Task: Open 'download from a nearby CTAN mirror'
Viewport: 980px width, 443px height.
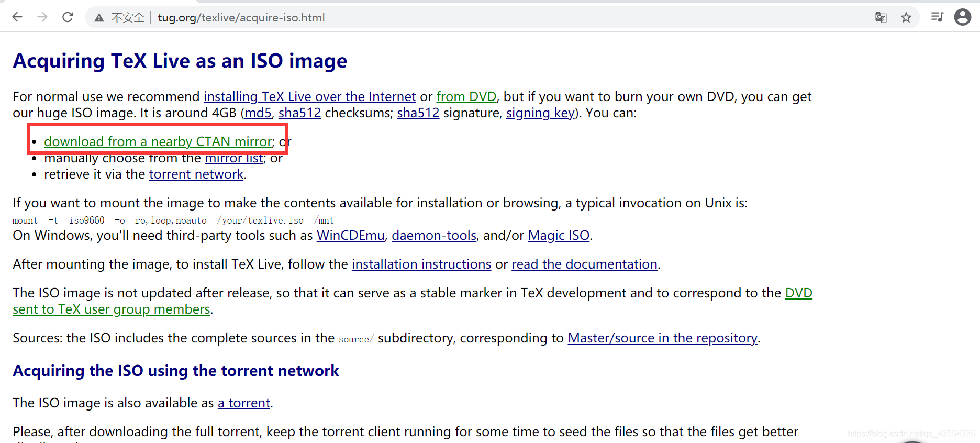Action: point(158,142)
